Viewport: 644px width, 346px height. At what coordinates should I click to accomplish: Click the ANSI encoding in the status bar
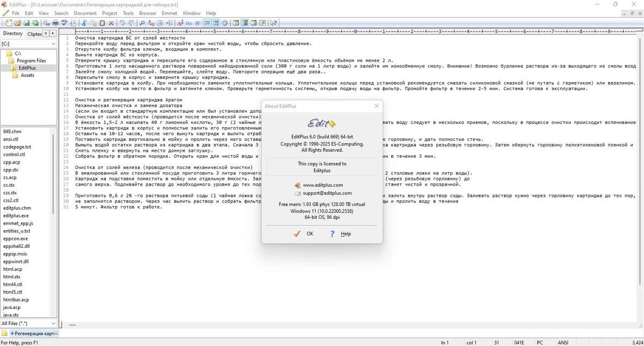[563, 342]
